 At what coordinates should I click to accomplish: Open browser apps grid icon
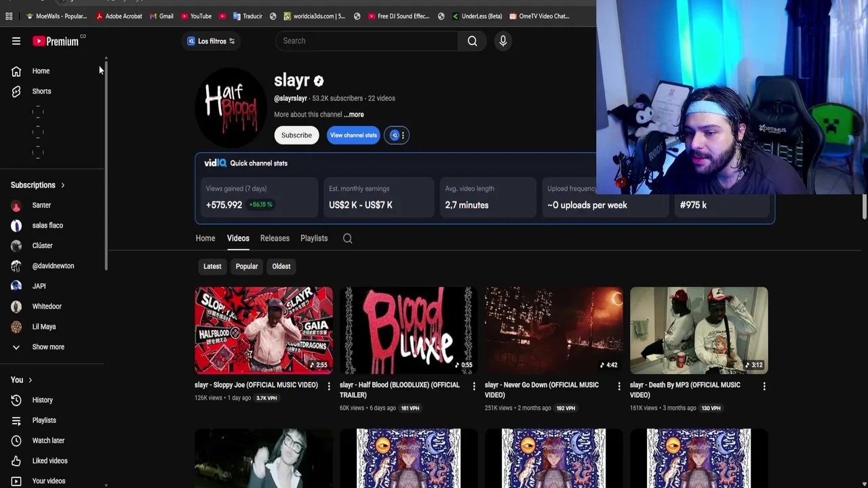(9, 16)
